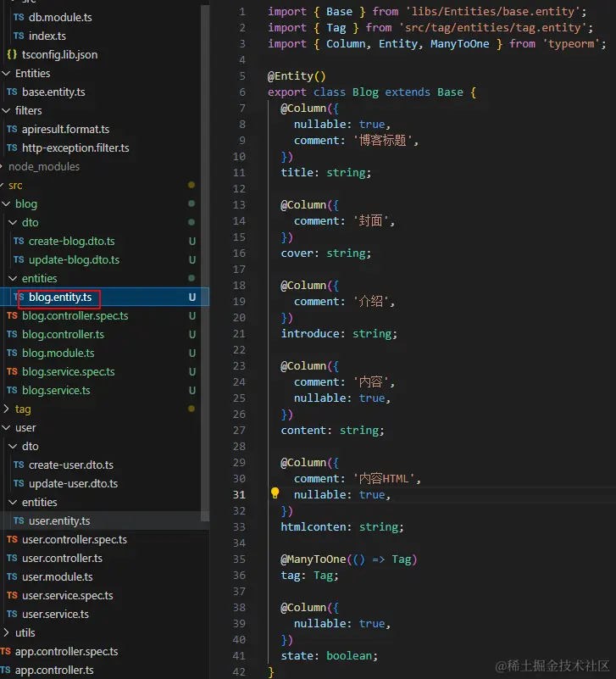This screenshot has height=679, width=616.
Task: Click the introduce property on line 21
Action: tap(310, 333)
